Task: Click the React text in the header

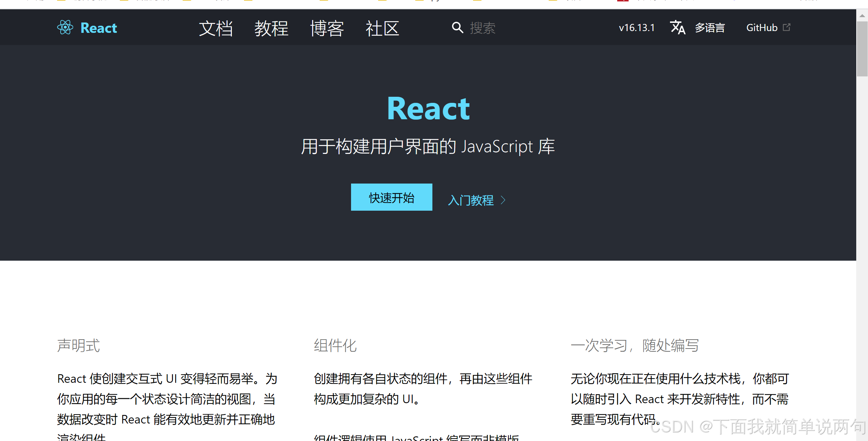Action: [x=99, y=28]
